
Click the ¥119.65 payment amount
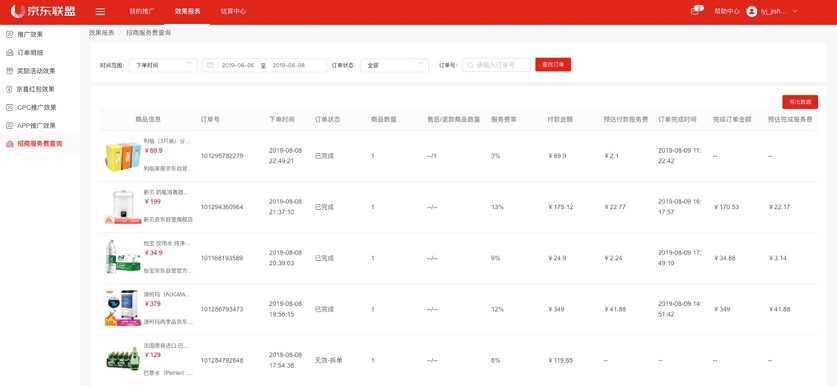tap(560, 360)
